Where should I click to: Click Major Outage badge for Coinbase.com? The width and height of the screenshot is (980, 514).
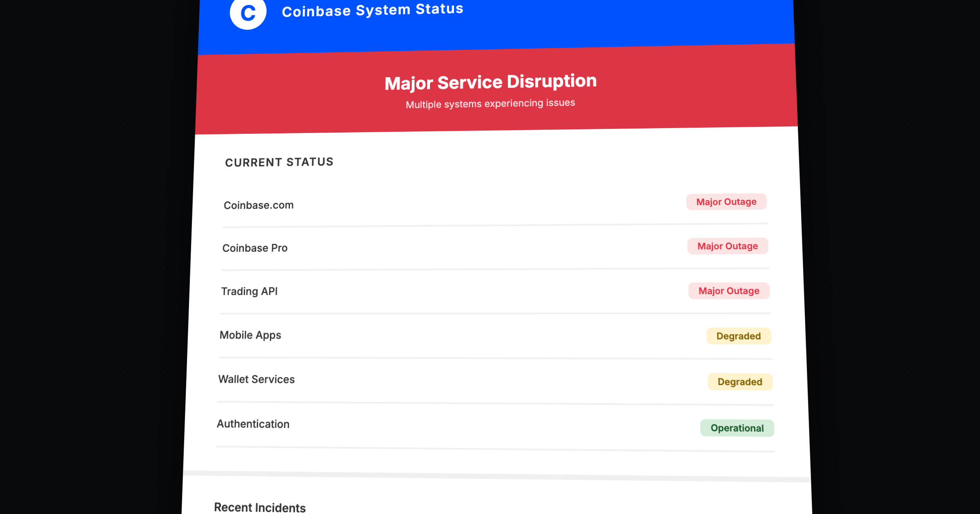[726, 202]
